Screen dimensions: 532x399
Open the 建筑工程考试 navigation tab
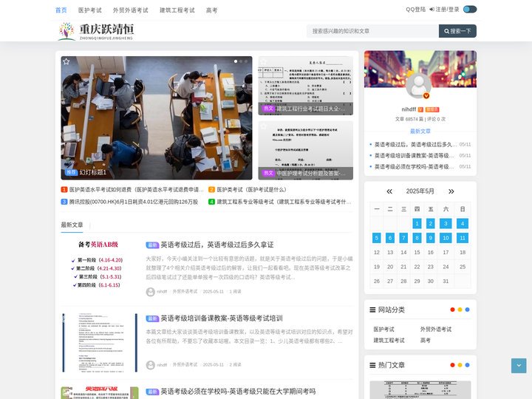tap(177, 10)
